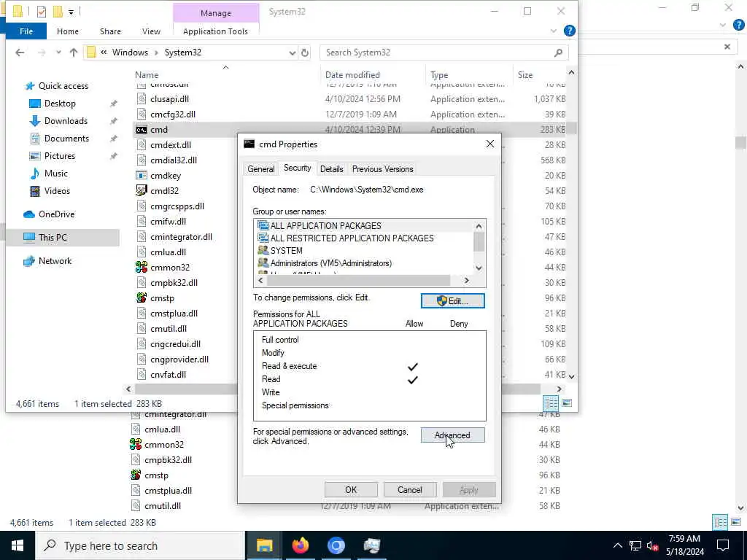Viewport: 747px width, 560px height.
Task: Select the cmstp file in front window
Action: point(162,298)
